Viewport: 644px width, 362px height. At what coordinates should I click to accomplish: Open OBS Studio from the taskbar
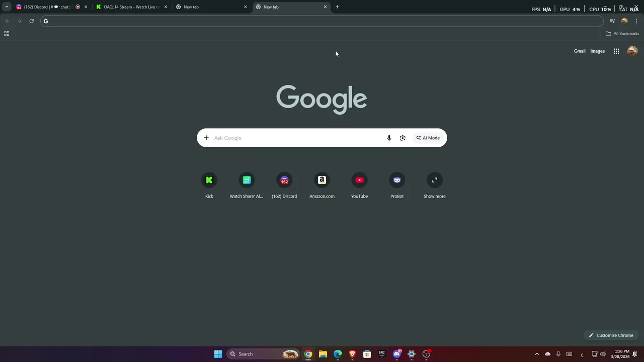426,354
